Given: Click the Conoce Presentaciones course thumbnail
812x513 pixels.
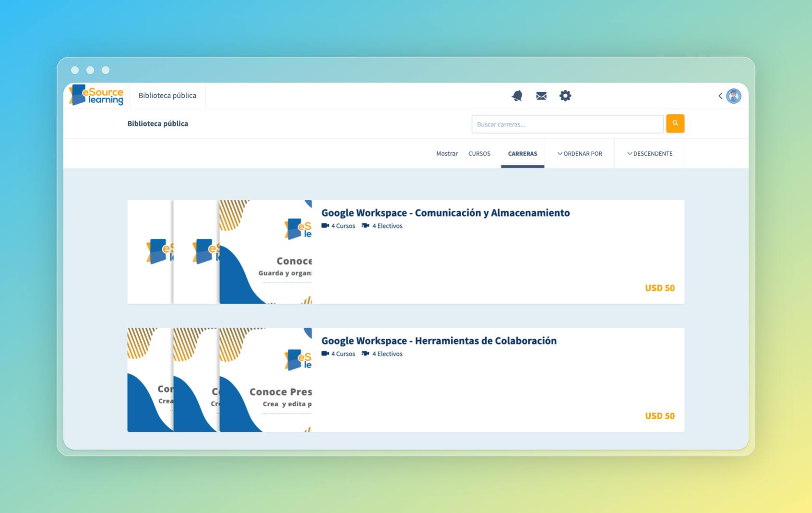Looking at the screenshot, I should [x=266, y=379].
